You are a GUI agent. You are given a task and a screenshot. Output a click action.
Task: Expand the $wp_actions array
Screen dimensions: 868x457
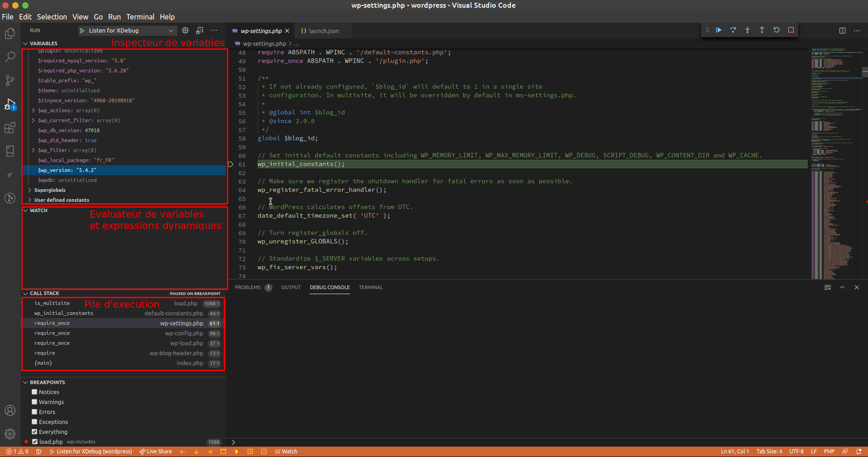click(x=33, y=110)
